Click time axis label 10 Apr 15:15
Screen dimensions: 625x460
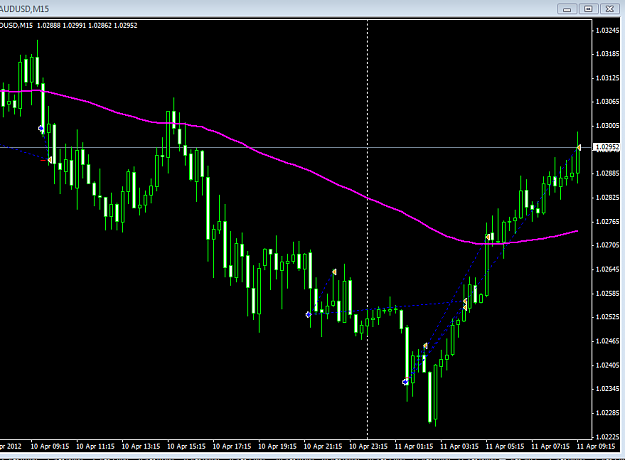click(186, 446)
